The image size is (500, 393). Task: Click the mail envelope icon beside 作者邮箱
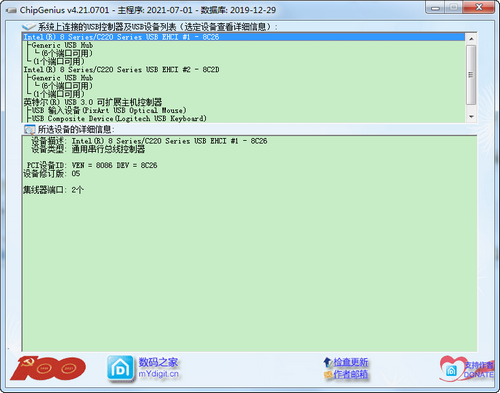[328, 375]
